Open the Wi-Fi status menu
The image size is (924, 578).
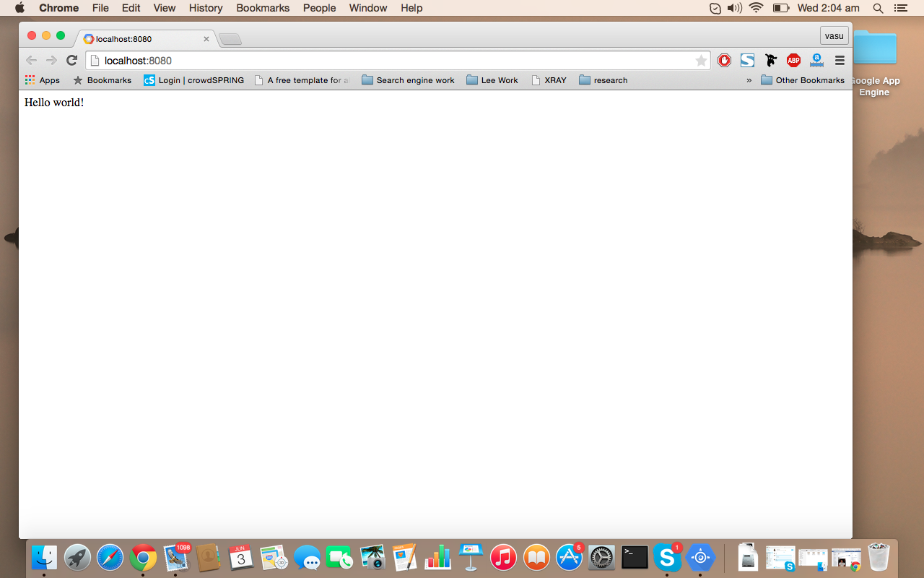(x=756, y=8)
